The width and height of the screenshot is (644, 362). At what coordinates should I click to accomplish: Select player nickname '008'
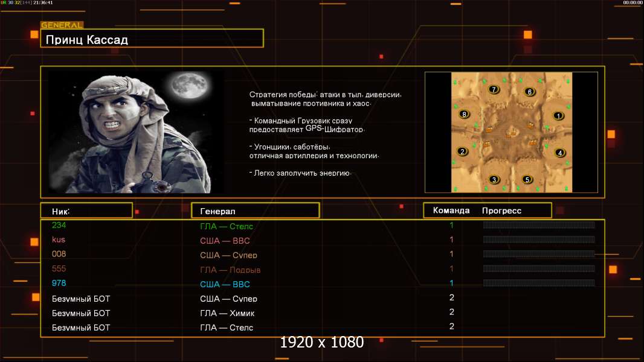[59, 254]
